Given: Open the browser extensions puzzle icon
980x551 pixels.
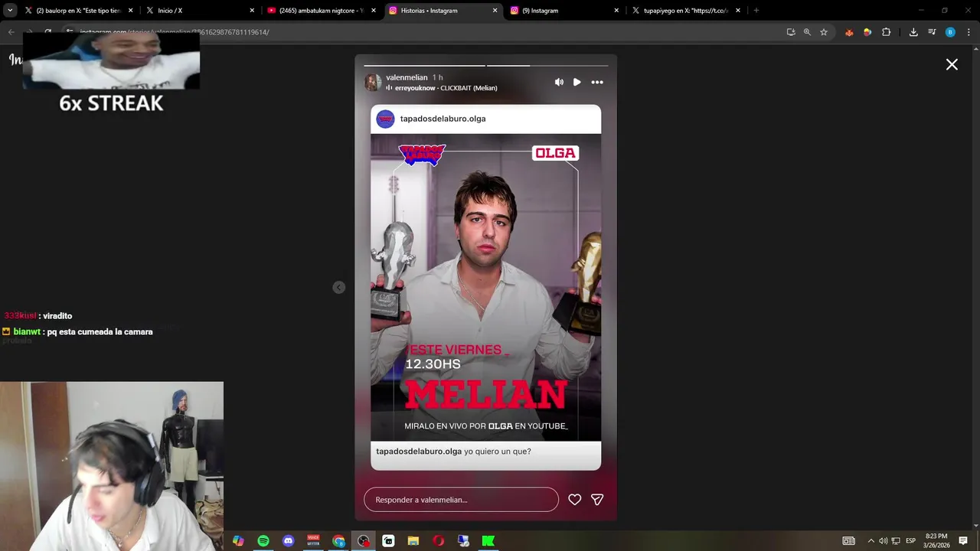Looking at the screenshot, I should (886, 32).
